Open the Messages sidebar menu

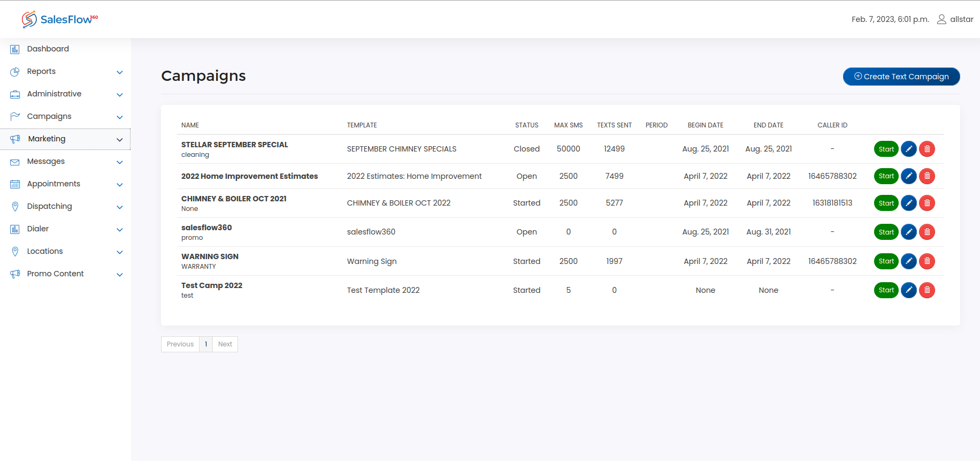(x=46, y=161)
